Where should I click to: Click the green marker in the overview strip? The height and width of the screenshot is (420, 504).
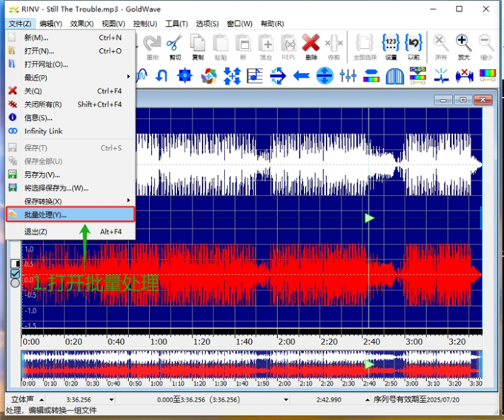(369, 364)
